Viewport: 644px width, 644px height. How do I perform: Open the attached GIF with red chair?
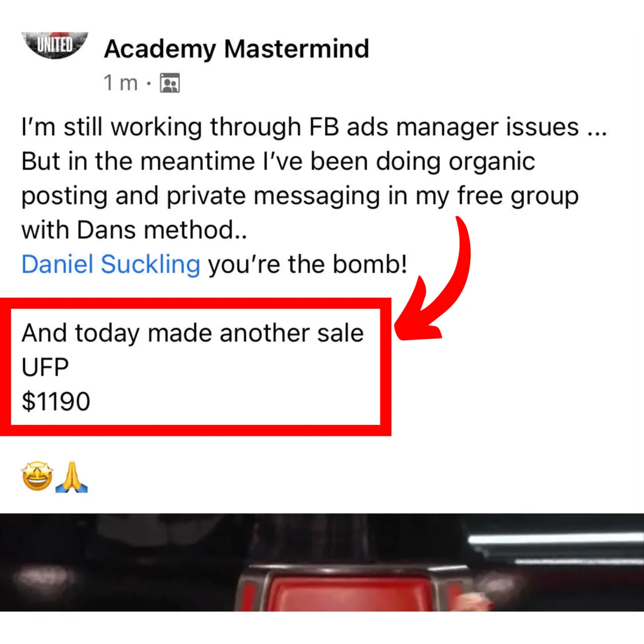tap(322, 562)
